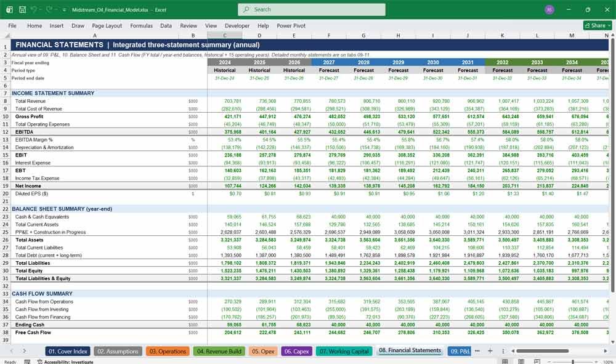Select the Total Equity row label
616x364 pixels.
(x=29, y=270)
